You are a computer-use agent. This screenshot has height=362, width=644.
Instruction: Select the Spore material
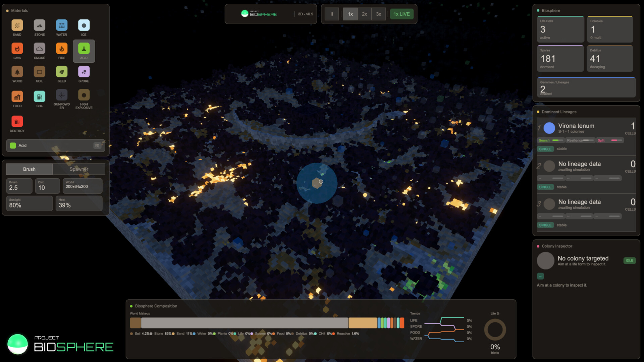pos(84,72)
